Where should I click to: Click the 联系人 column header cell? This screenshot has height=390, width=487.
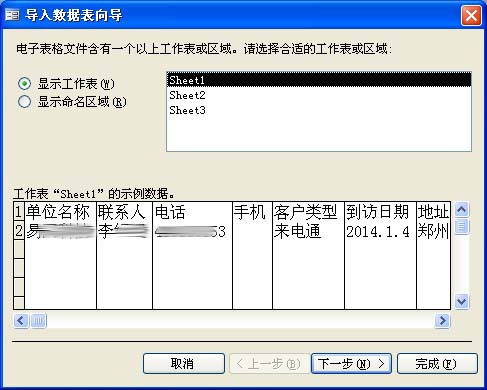124,212
